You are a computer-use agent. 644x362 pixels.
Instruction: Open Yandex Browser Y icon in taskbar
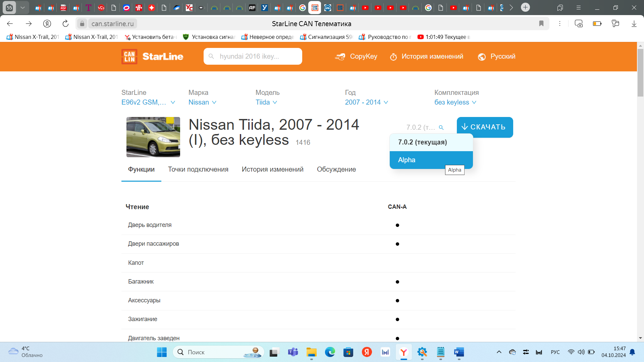coord(404,352)
